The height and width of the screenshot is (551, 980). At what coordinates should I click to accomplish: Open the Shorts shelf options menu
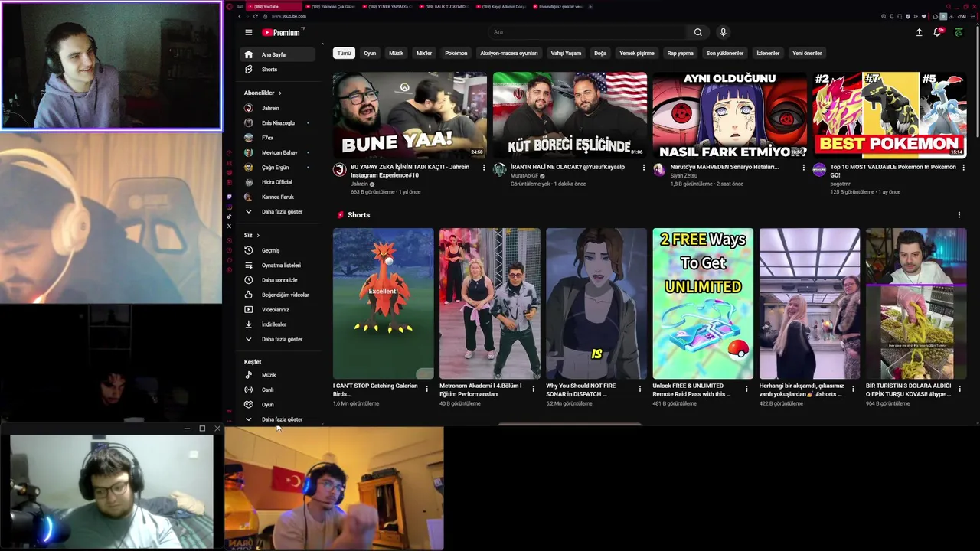pyautogui.click(x=959, y=215)
